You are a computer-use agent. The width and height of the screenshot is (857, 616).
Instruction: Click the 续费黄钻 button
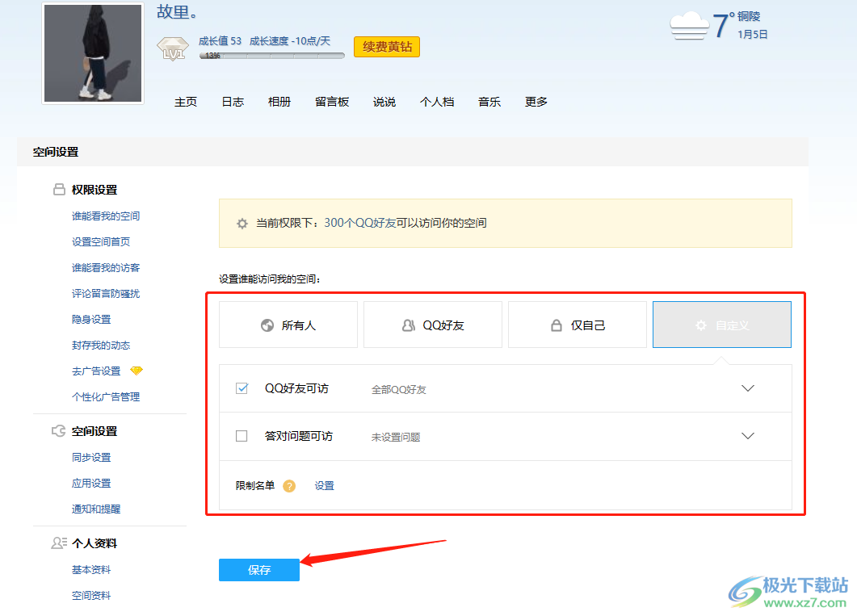pos(387,47)
